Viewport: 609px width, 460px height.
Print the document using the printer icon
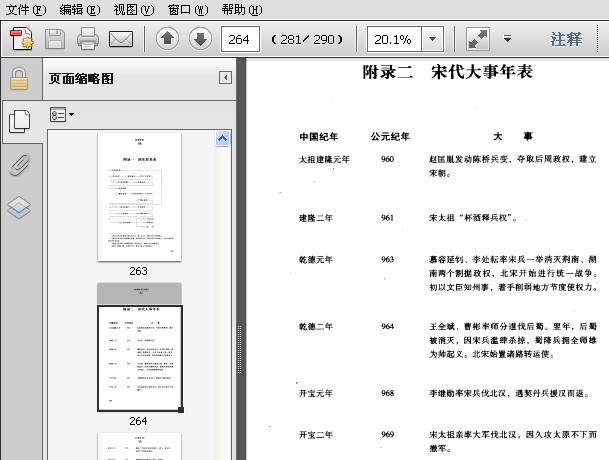click(x=87, y=39)
